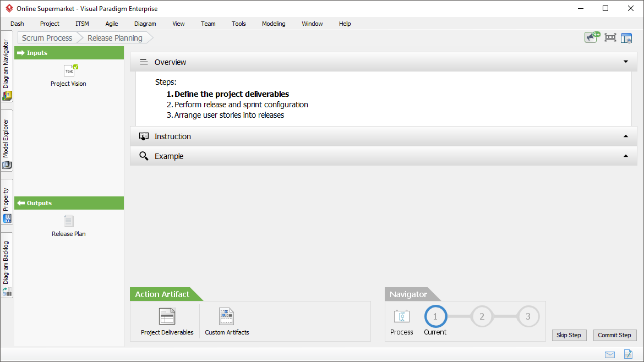Click the Overview section title
This screenshot has height=362, width=644.
170,62
